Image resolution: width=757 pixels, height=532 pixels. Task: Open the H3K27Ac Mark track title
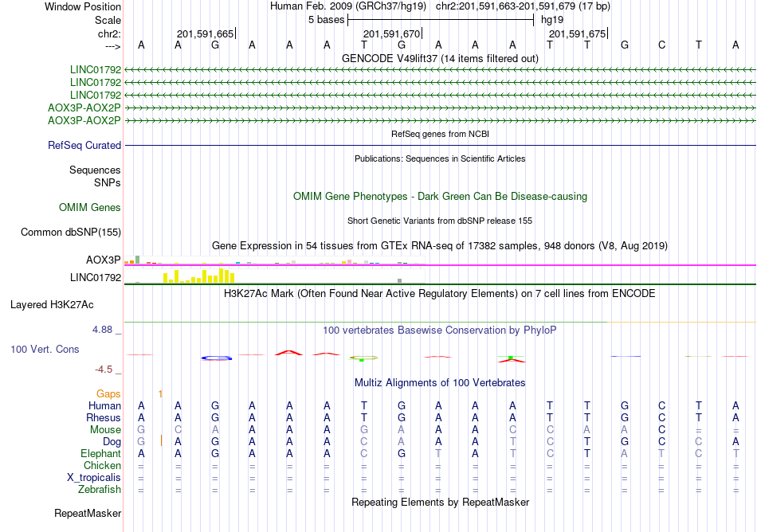click(440, 293)
